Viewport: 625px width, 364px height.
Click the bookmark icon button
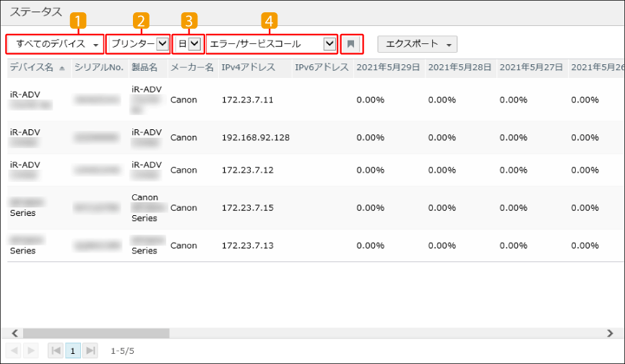(350, 44)
